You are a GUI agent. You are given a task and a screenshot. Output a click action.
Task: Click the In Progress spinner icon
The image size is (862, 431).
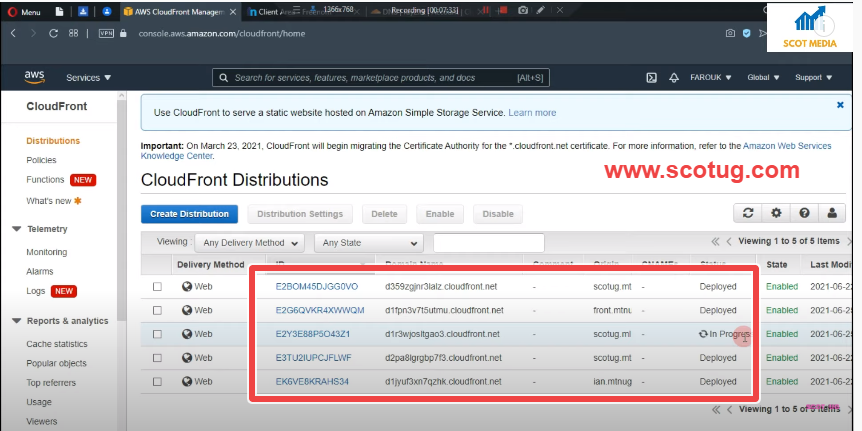pos(703,334)
